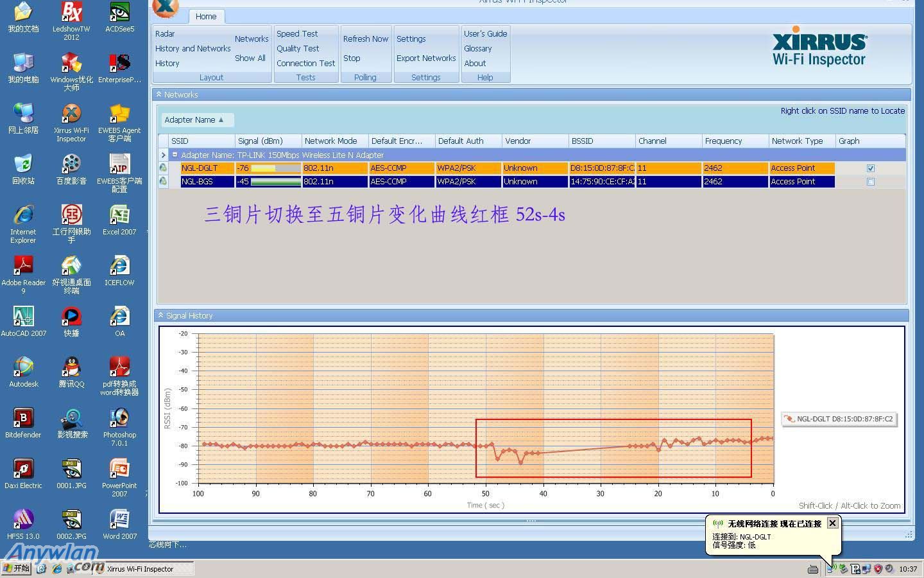The width and height of the screenshot is (924, 578).
Task: Select the Radar layout option
Action: (165, 33)
